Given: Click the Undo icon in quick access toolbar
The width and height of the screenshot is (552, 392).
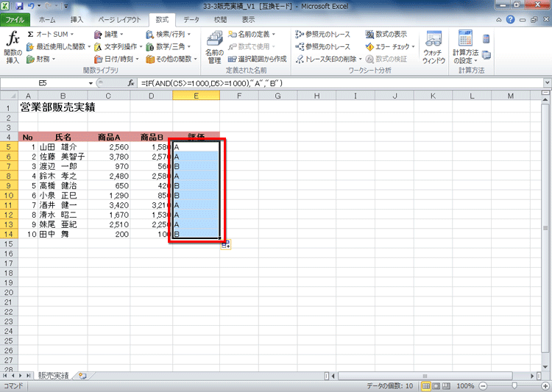Looking at the screenshot, I should coord(31,6).
